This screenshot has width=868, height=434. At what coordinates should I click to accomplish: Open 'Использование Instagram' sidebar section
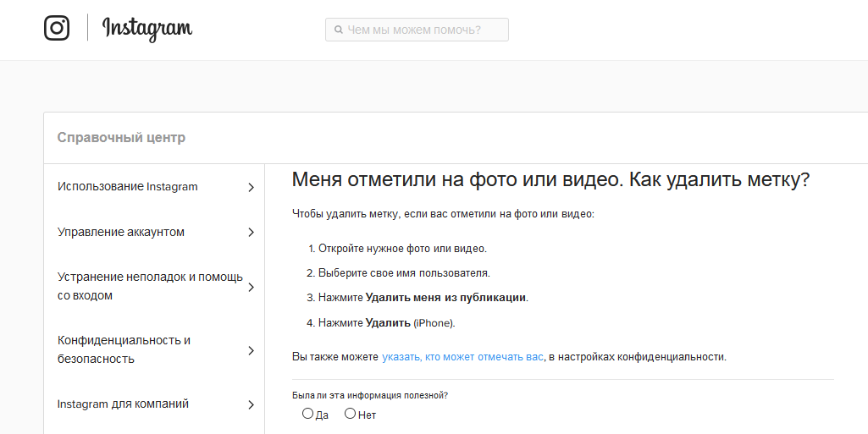[x=128, y=187]
